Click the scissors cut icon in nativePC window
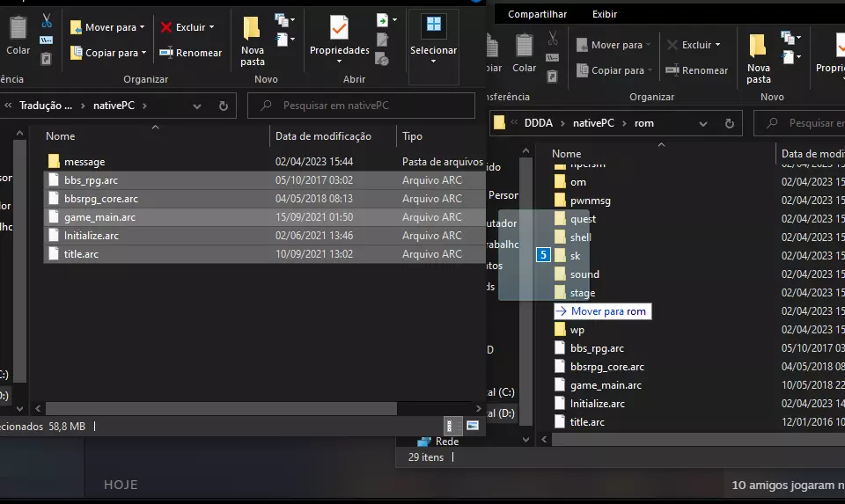845x504 pixels. (x=47, y=21)
